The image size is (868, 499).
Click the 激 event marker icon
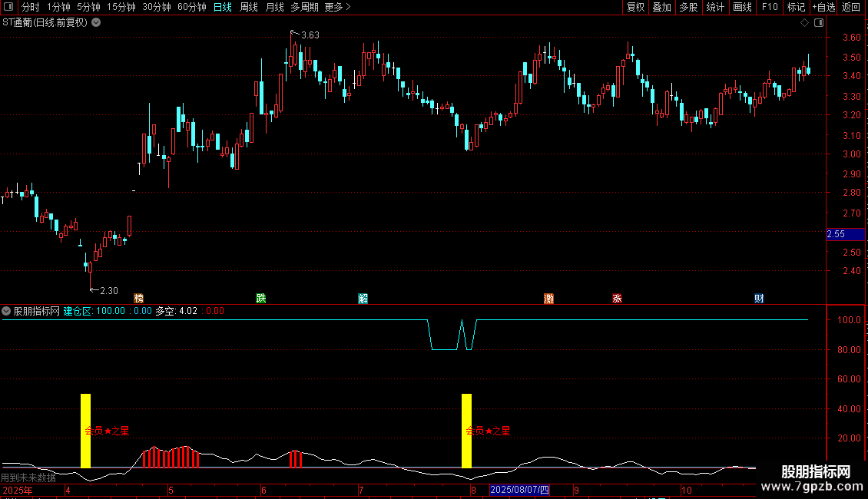tap(548, 299)
